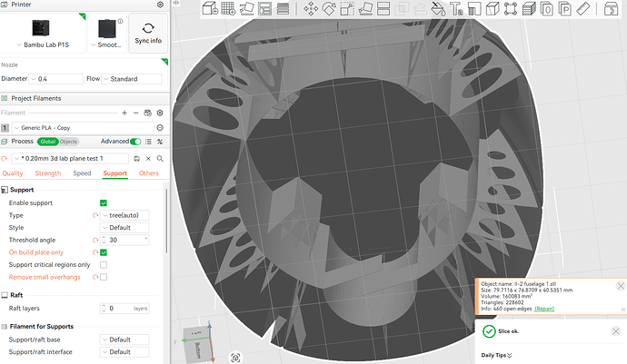The image size is (627, 364).
Task: Open the Others tab
Action: coord(149,173)
